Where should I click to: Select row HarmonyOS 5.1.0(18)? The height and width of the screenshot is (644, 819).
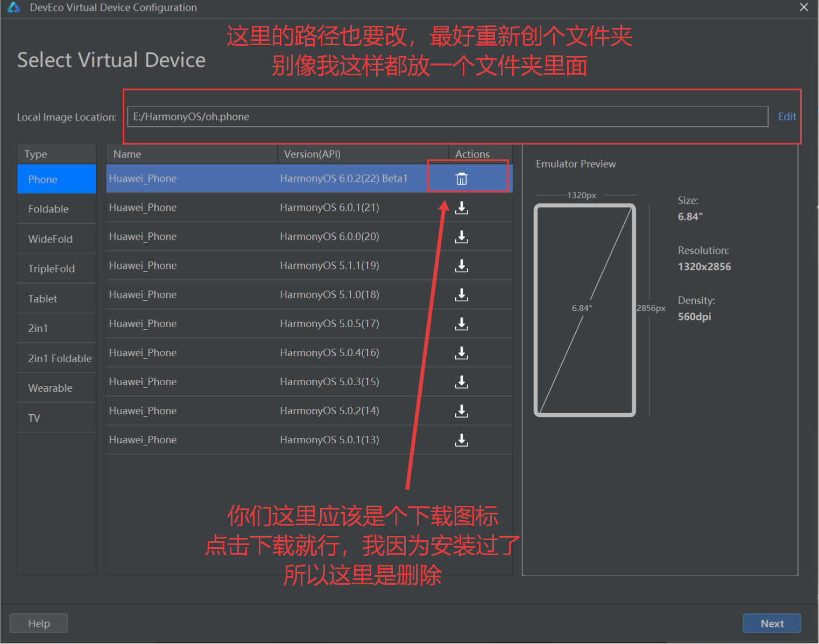tap(309, 295)
